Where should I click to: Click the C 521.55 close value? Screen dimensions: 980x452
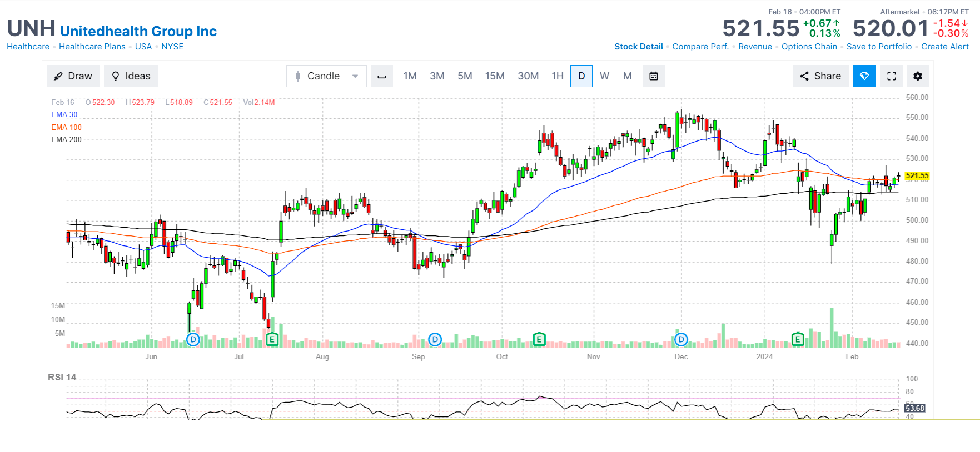point(218,102)
